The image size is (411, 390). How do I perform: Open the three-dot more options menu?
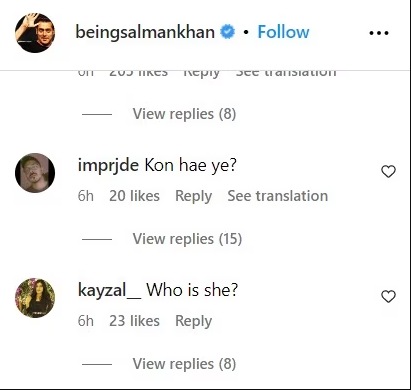379,33
